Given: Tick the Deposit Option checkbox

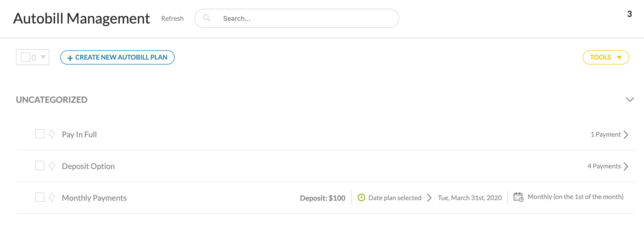Looking at the screenshot, I should (40, 166).
